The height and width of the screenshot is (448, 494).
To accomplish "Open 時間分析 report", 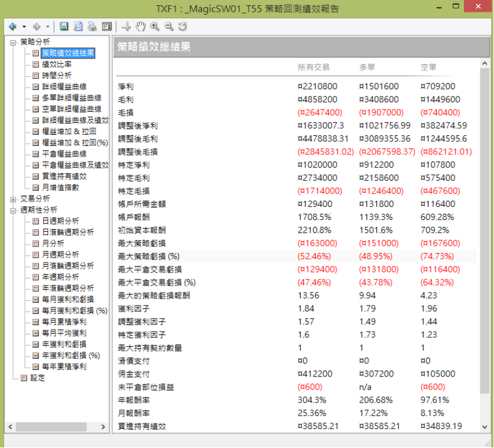I will tap(57, 75).
